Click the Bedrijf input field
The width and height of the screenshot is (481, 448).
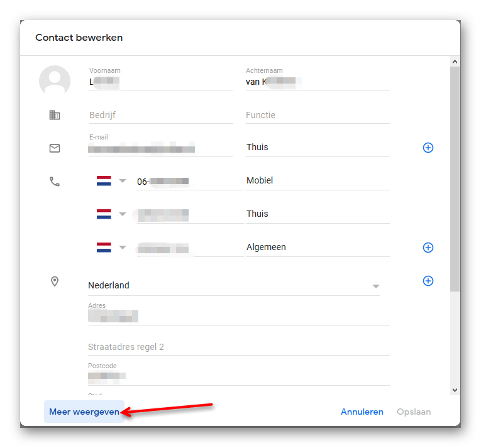(161, 115)
